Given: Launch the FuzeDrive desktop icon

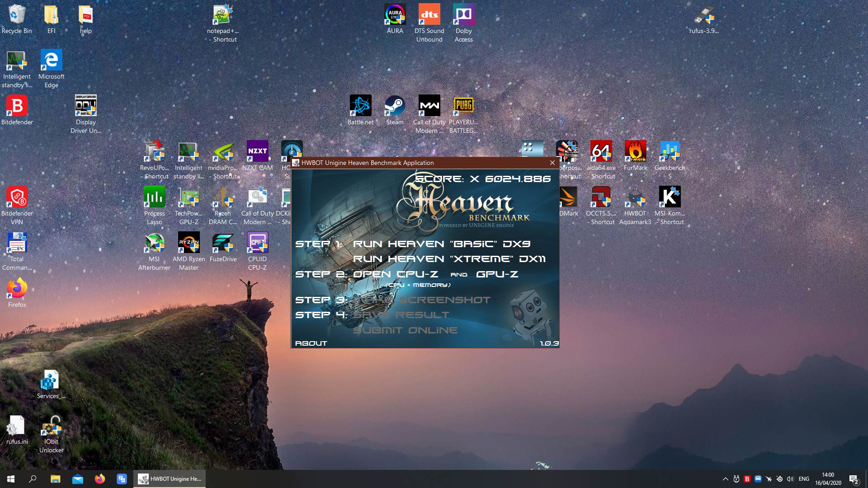Looking at the screenshot, I should (x=223, y=248).
